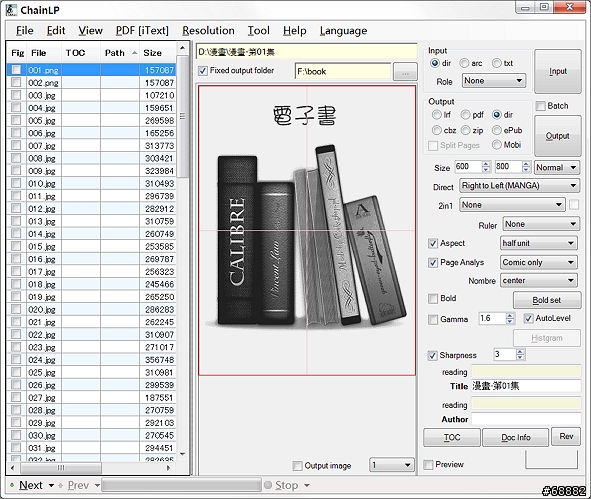Toggle the Sharpness checkbox
The width and height of the screenshot is (591, 499).
pos(432,355)
